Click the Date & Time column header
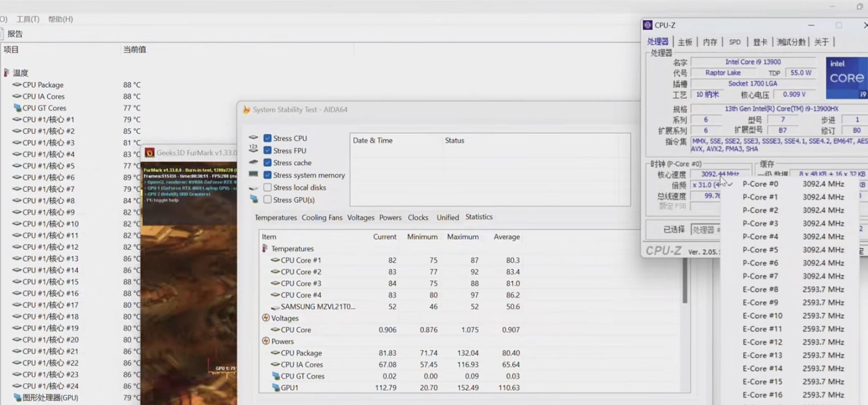The height and width of the screenshot is (405, 868). (x=373, y=140)
